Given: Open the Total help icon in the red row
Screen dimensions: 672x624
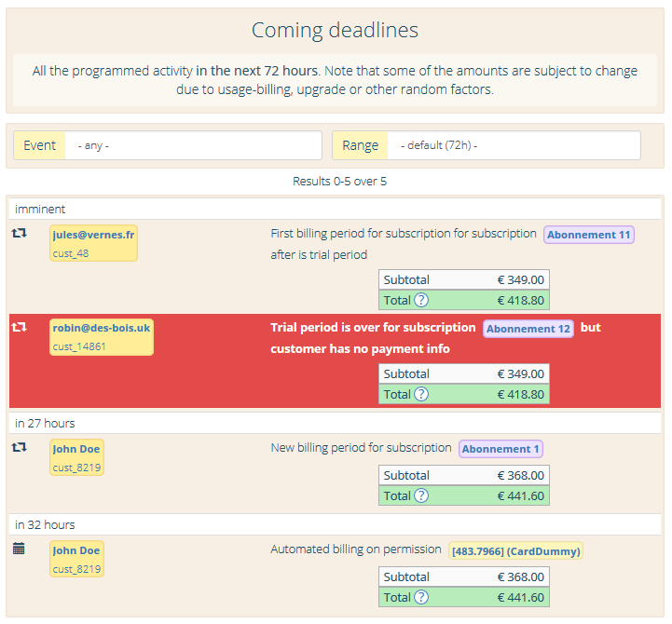Looking at the screenshot, I should (x=421, y=394).
